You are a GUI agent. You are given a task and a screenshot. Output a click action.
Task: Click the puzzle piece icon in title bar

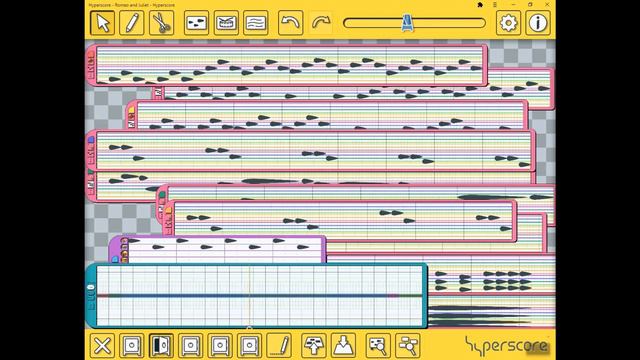point(480,4)
